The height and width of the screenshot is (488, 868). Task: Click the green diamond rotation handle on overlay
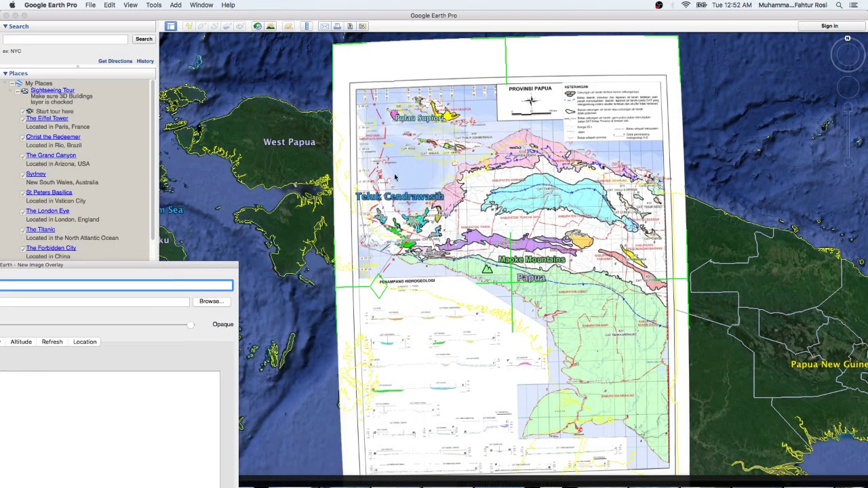[x=378, y=287]
